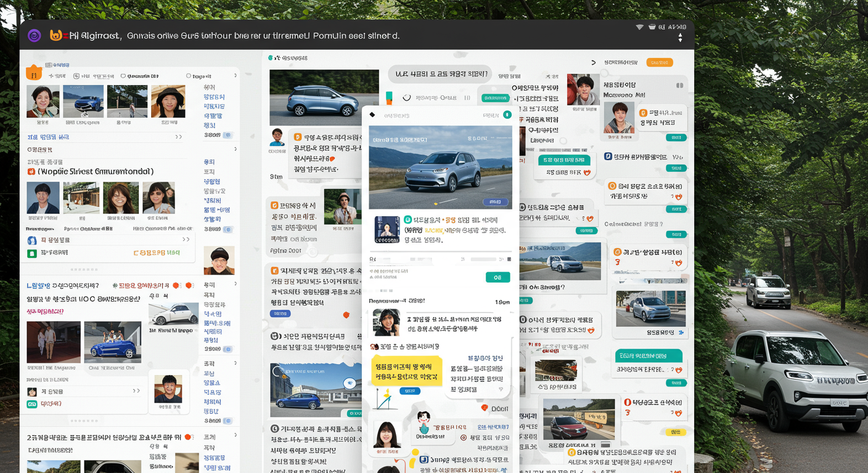Click the eye icon on the blue car building photo
868x473 pixels.
(x=351, y=382)
